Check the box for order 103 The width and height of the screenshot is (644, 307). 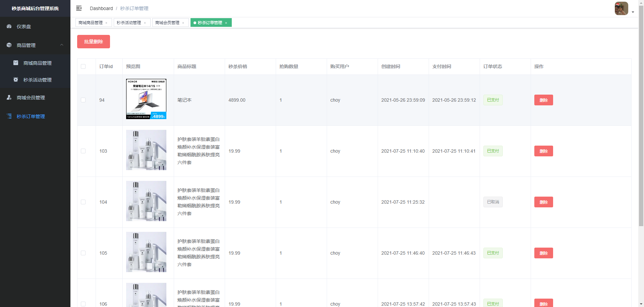83,151
